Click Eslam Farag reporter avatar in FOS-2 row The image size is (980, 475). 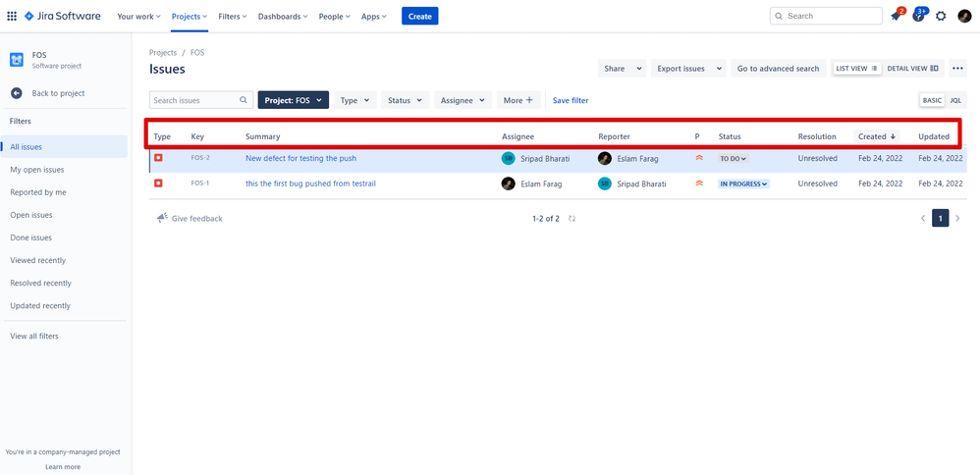click(x=604, y=159)
